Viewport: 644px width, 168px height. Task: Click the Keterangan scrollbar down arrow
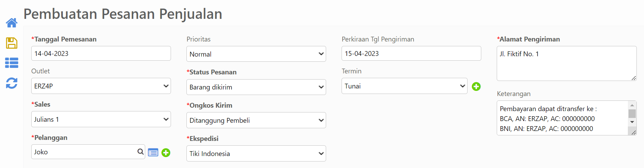click(x=632, y=122)
